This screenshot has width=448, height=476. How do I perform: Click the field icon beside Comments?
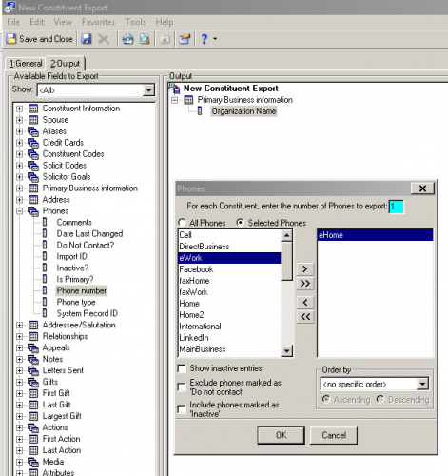click(45, 222)
